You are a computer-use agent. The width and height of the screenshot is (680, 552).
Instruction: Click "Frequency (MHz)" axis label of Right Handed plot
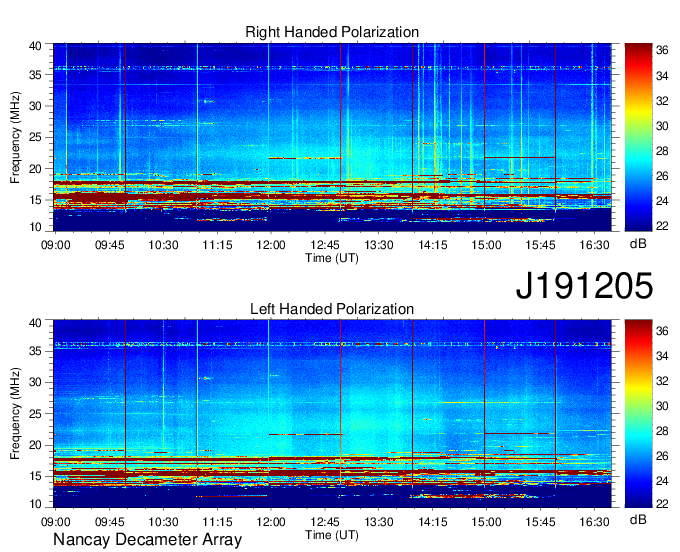[x=15, y=137]
